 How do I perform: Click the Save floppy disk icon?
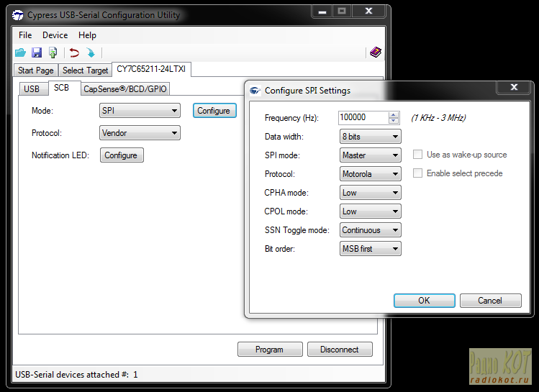coord(37,53)
